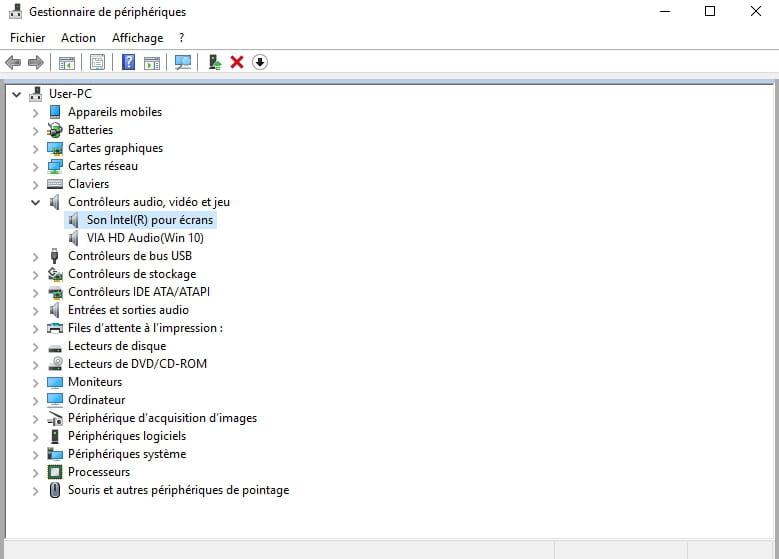Expand the Périphériques système node
779x559 pixels.
tap(36, 455)
